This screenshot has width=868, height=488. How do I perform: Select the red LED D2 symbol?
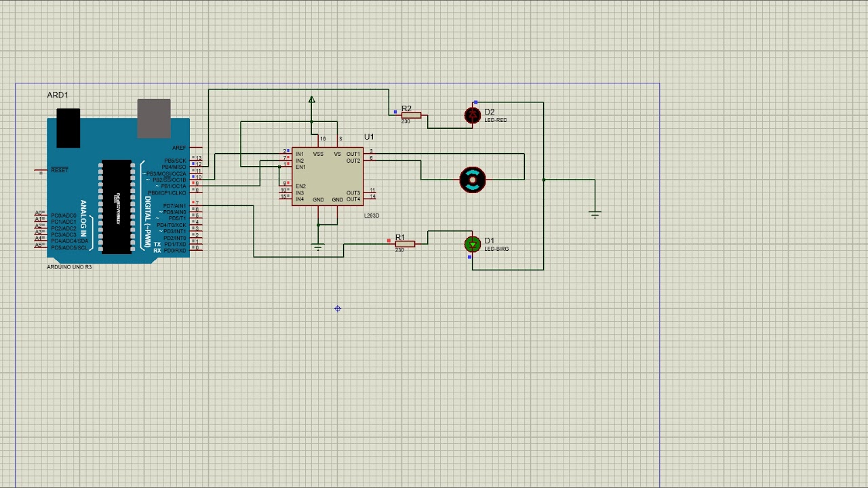[x=472, y=116]
